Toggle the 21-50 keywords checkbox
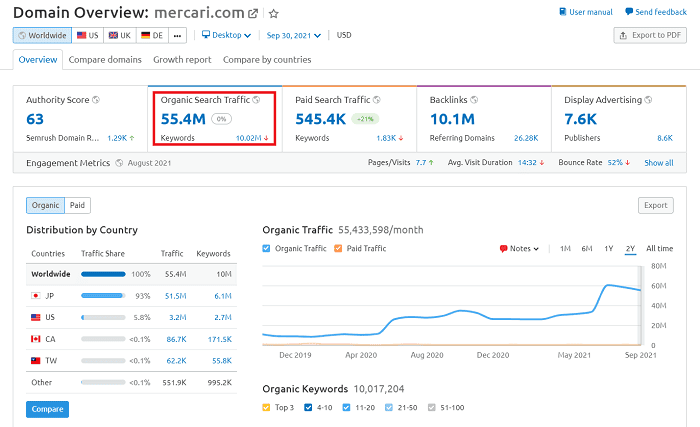Image resolution: width=700 pixels, height=427 pixels. [x=389, y=407]
